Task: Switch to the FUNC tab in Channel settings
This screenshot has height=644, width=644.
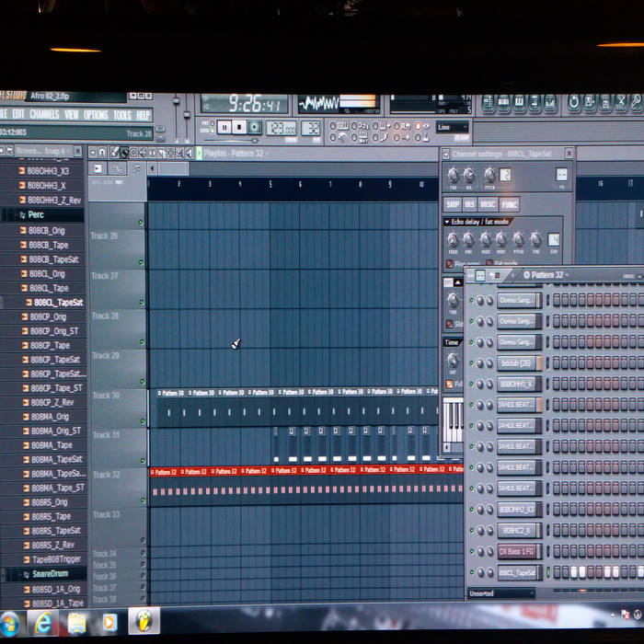Action: click(x=509, y=204)
